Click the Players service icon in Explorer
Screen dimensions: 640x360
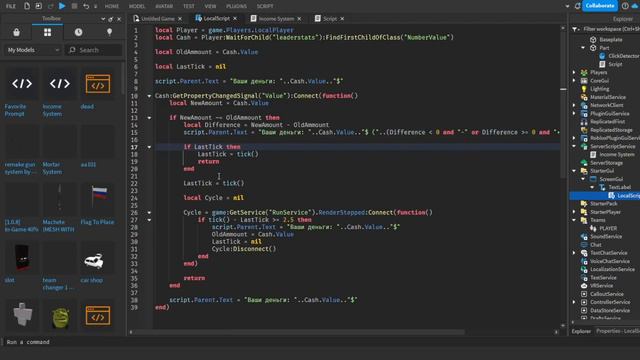coord(584,72)
